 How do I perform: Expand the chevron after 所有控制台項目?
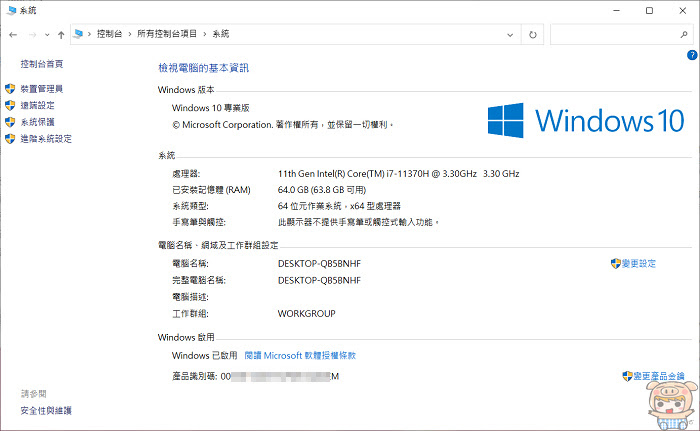pos(204,34)
